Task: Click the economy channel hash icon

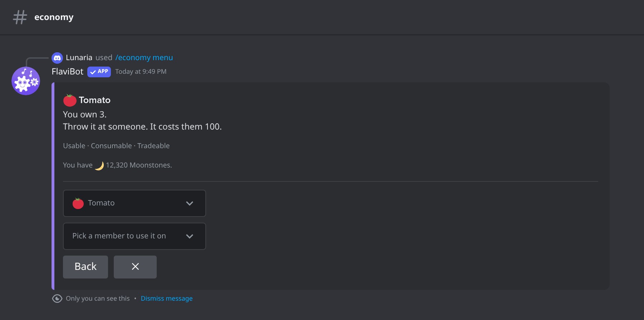Action: (x=20, y=17)
